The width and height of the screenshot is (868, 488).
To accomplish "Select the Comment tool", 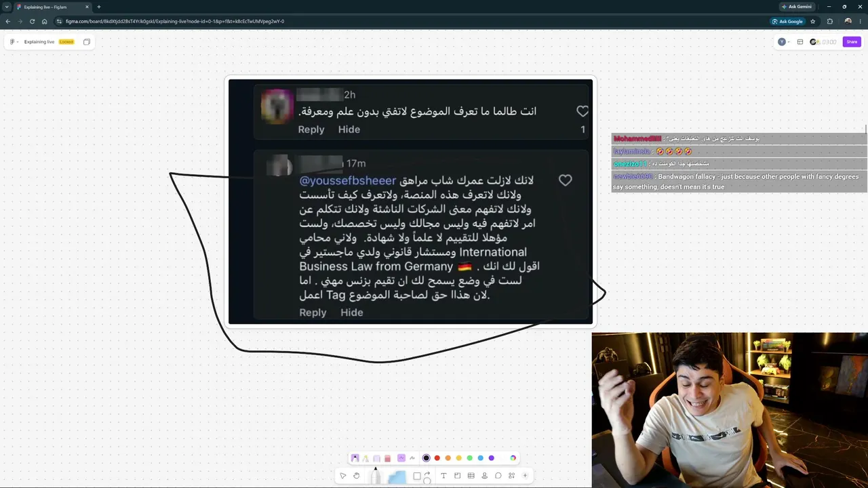I will [x=498, y=476].
